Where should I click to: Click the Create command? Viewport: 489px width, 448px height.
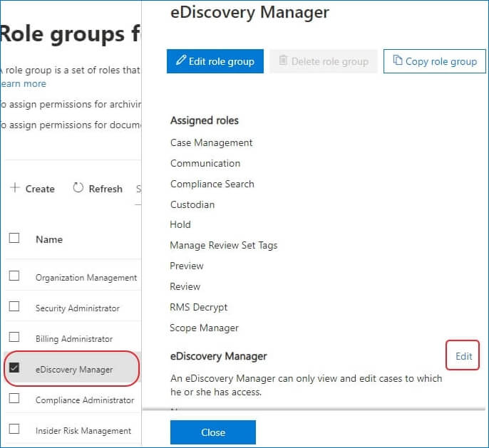pos(40,189)
